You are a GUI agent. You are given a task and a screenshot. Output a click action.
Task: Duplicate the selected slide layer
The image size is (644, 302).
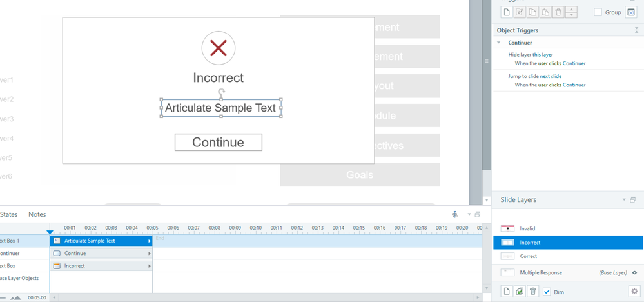tap(520, 292)
